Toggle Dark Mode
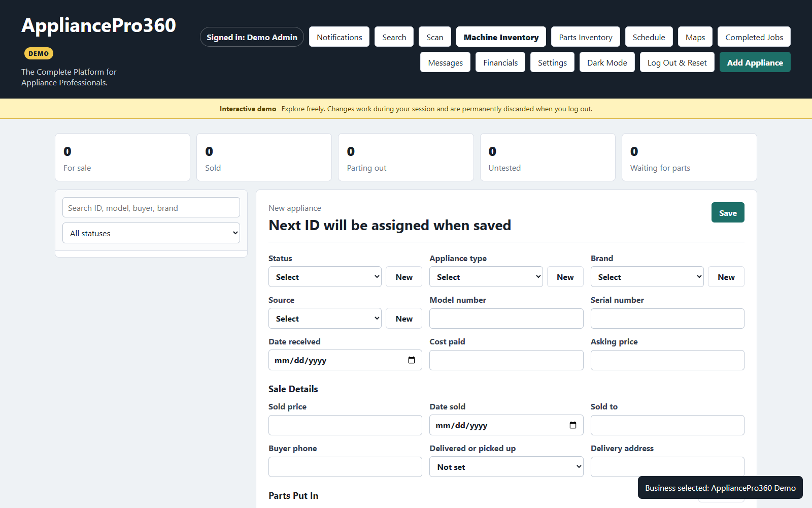 (607, 62)
